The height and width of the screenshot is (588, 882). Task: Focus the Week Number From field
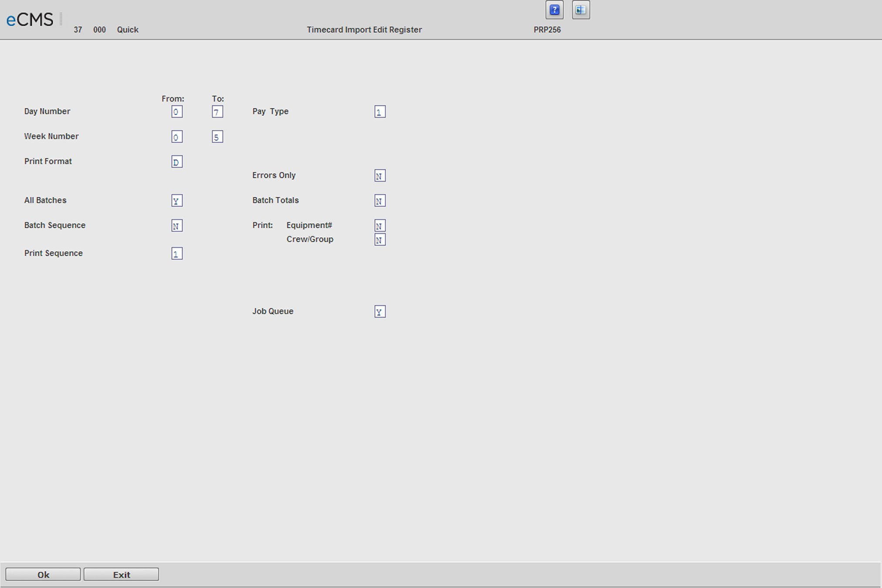pos(177,137)
